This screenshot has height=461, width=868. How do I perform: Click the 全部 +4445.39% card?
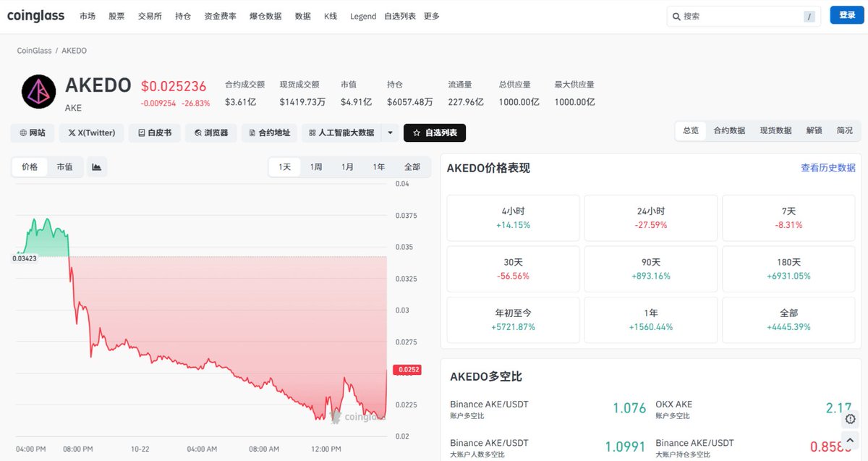[788, 320]
